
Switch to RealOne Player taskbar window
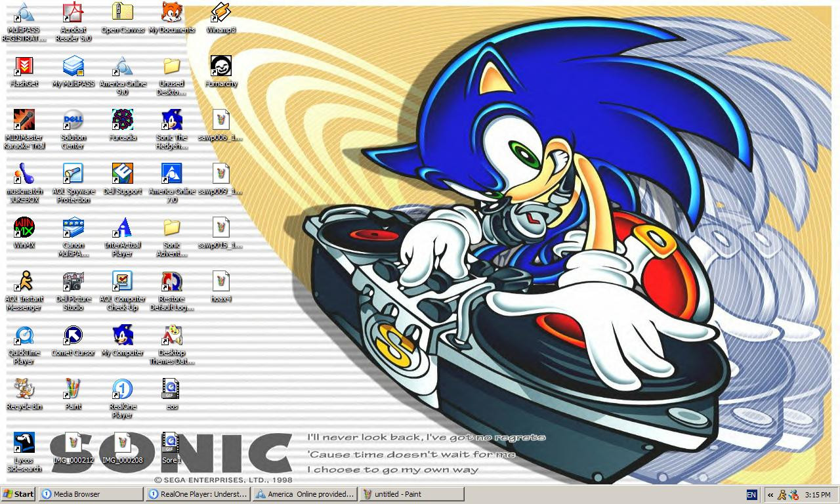(x=198, y=494)
